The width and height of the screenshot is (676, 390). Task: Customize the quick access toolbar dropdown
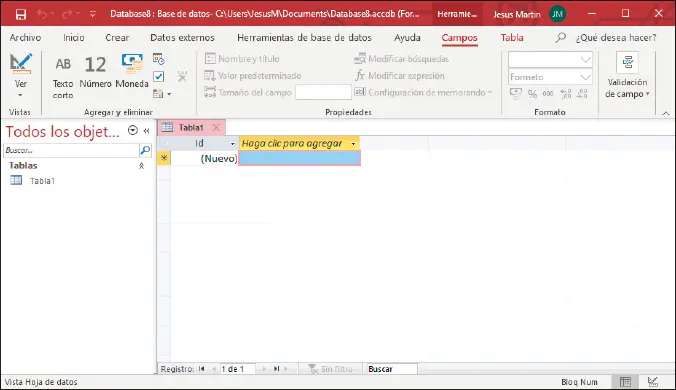pos(93,14)
